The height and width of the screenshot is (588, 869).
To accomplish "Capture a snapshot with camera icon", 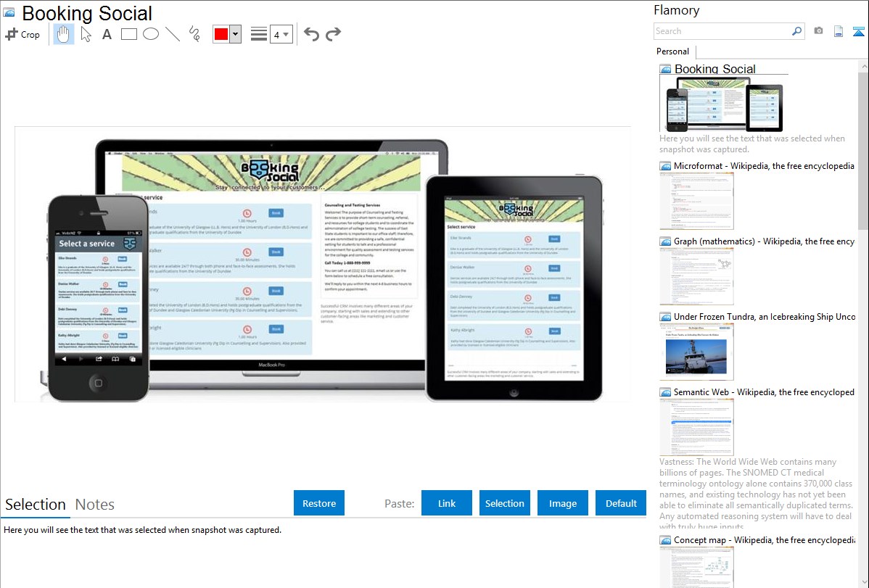I will (x=818, y=31).
